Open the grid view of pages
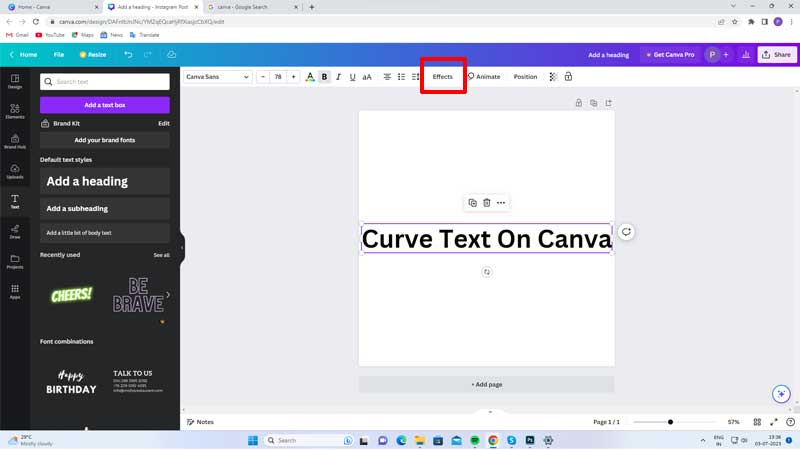This screenshot has width=800, height=450. [x=757, y=422]
